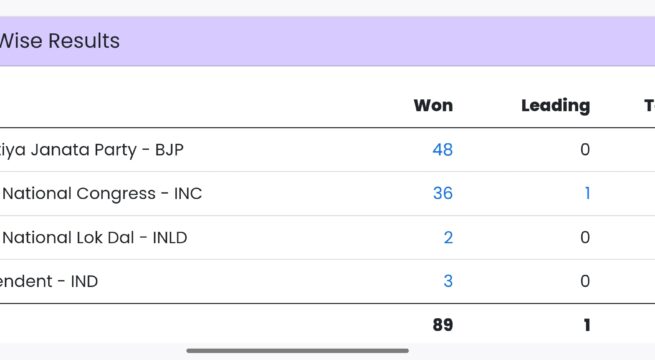
Task: Open INC leading count 1 link
Action: [x=587, y=193]
